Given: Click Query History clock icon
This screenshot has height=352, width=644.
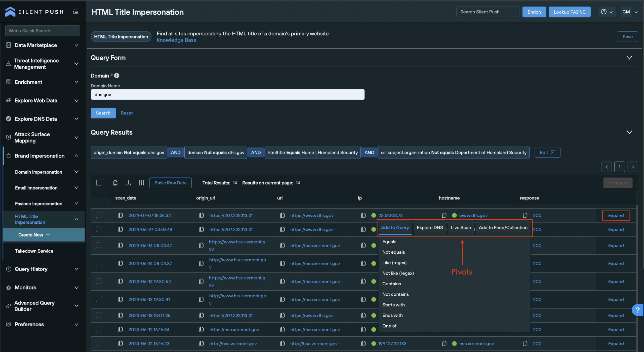Looking at the screenshot, I should click(9, 269).
